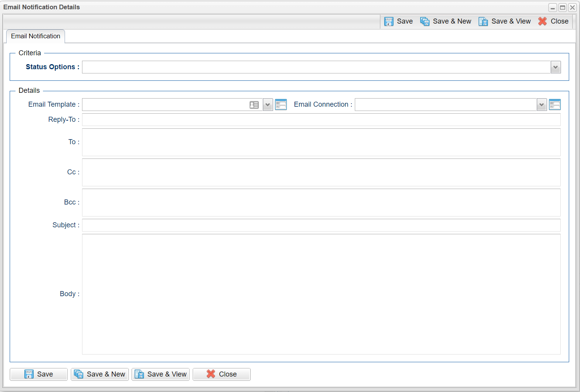This screenshot has width=580, height=392.
Task: Click into the To recipients text area
Action: click(x=321, y=142)
